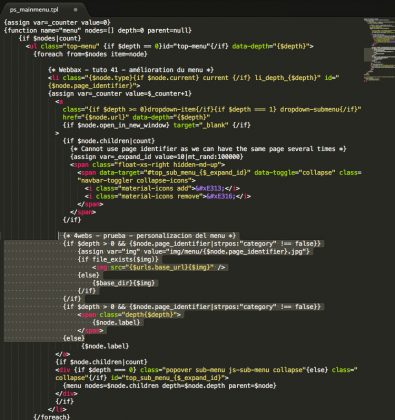Click the mt_rand:100000 assign line
Image resolution: width=395 pixels, height=420 pixels.
(157, 157)
